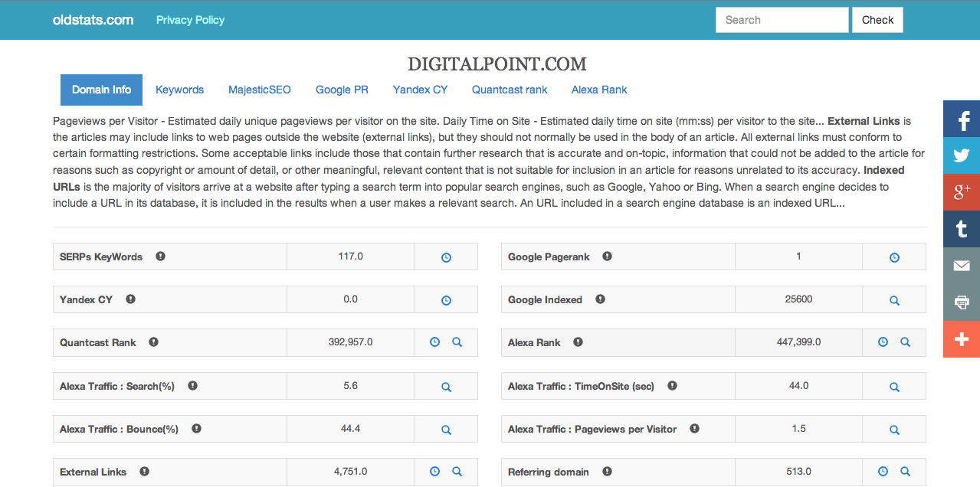Show info tooltip for Google Indexed
Image resolution: width=980 pixels, height=487 pixels.
pyautogui.click(x=600, y=299)
